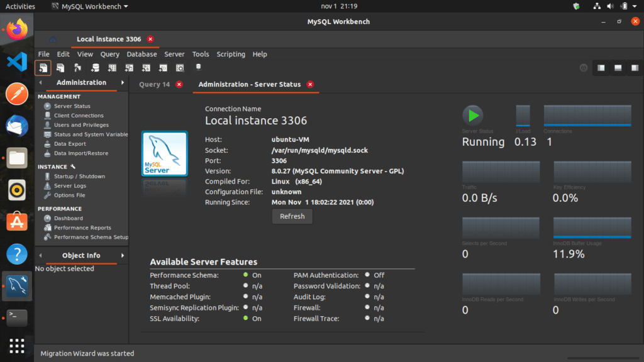Viewport: 644px width, 362px height.
Task: Click the search table data toolbar icon
Action: tap(180, 68)
